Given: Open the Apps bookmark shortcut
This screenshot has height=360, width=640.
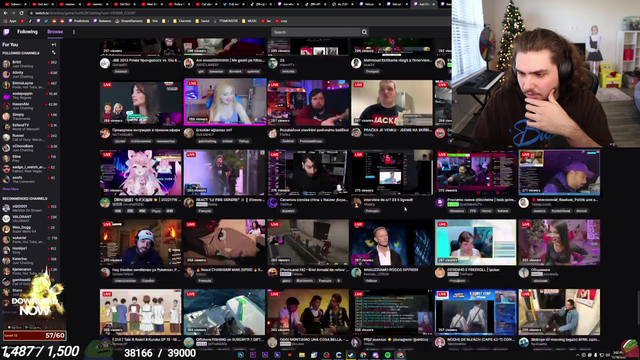Looking at the screenshot, I should 10,21.
